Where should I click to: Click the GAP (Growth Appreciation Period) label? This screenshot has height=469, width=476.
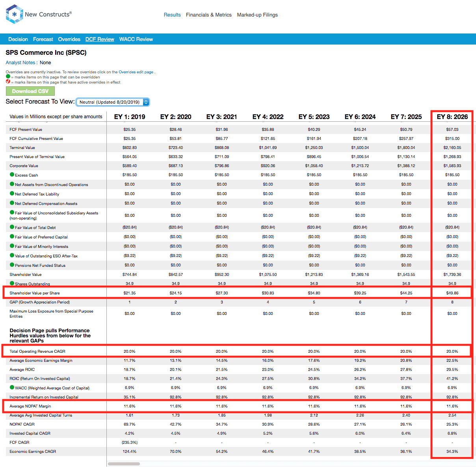(39, 302)
